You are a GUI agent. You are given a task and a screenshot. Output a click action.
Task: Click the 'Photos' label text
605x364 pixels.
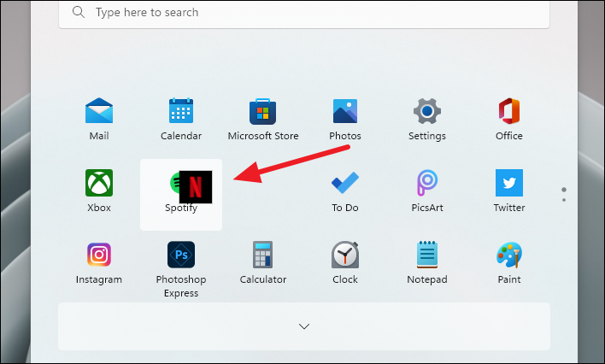click(345, 136)
